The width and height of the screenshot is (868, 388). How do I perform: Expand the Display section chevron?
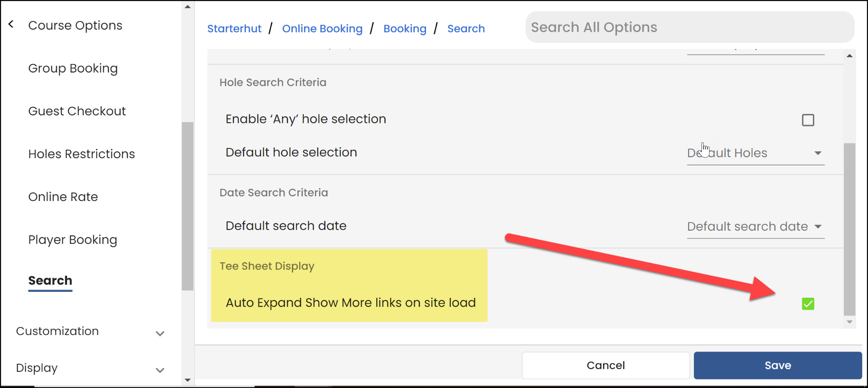(x=160, y=370)
